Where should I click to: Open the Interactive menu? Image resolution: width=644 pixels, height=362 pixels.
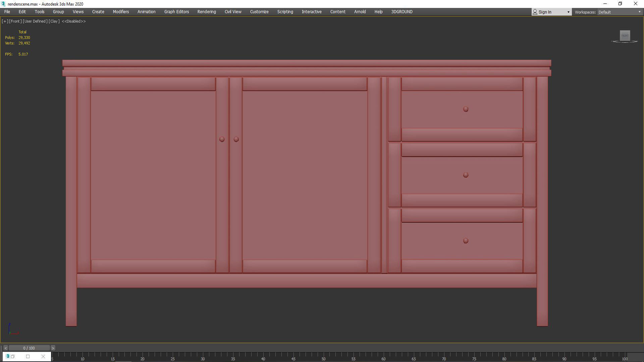(x=312, y=12)
